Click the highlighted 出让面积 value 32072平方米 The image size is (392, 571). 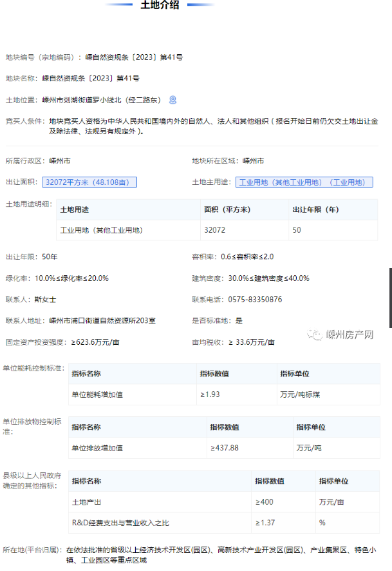click(90, 182)
